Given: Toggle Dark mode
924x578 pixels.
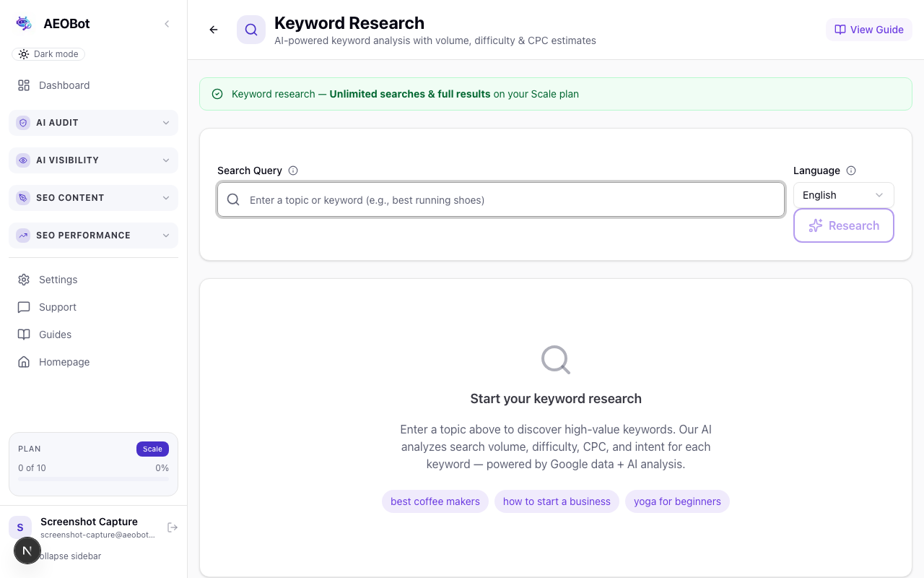Looking at the screenshot, I should coord(48,54).
